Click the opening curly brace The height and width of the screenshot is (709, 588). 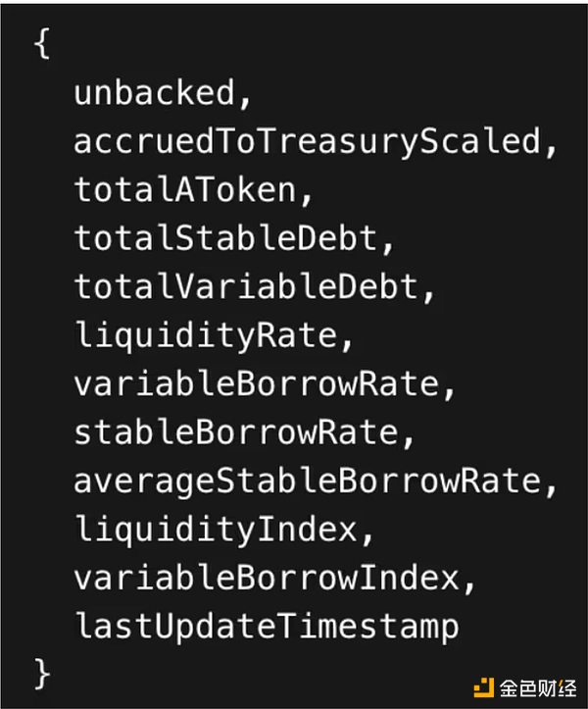click(x=41, y=46)
